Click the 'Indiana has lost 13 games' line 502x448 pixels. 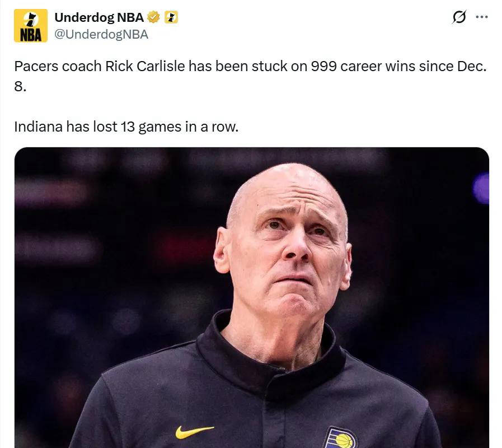tap(126, 127)
